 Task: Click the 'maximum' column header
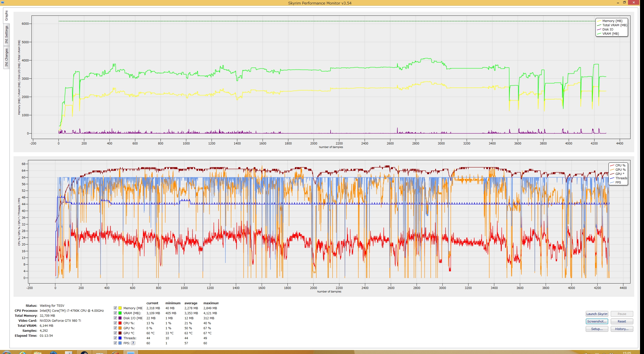(x=211, y=303)
